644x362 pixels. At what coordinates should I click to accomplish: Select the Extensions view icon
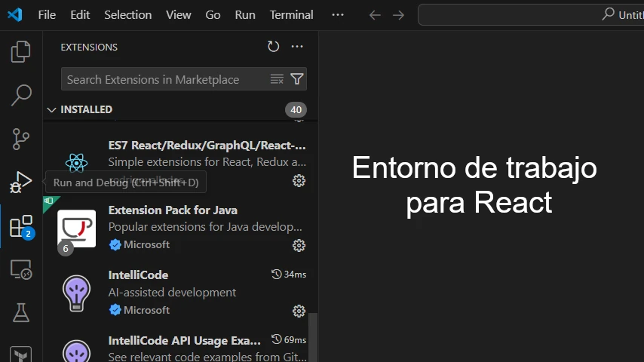coord(21,226)
